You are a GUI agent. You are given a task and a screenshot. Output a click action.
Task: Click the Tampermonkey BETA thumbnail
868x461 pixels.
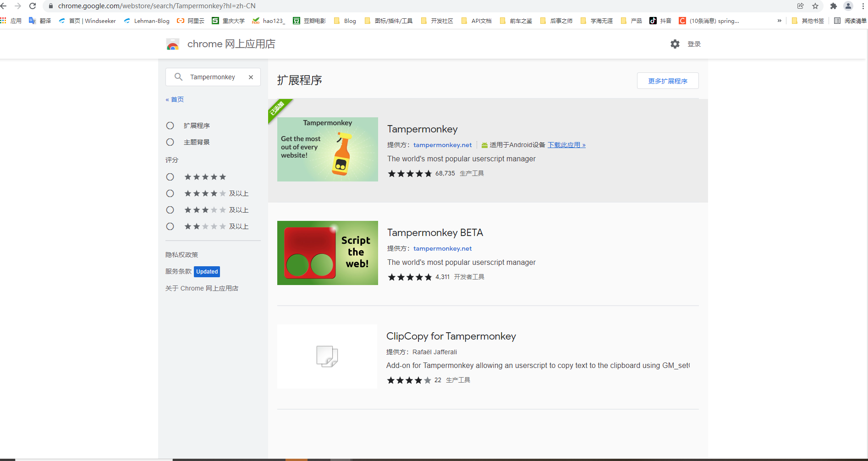pyautogui.click(x=328, y=253)
